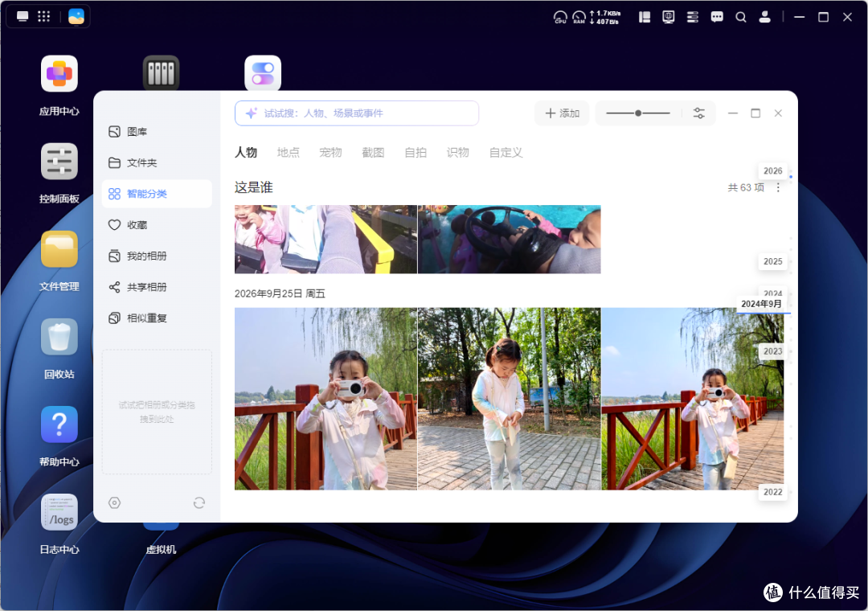Image resolution: width=868 pixels, height=611 pixels.
Task: Click the top bar search icon
Action: coord(741,17)
